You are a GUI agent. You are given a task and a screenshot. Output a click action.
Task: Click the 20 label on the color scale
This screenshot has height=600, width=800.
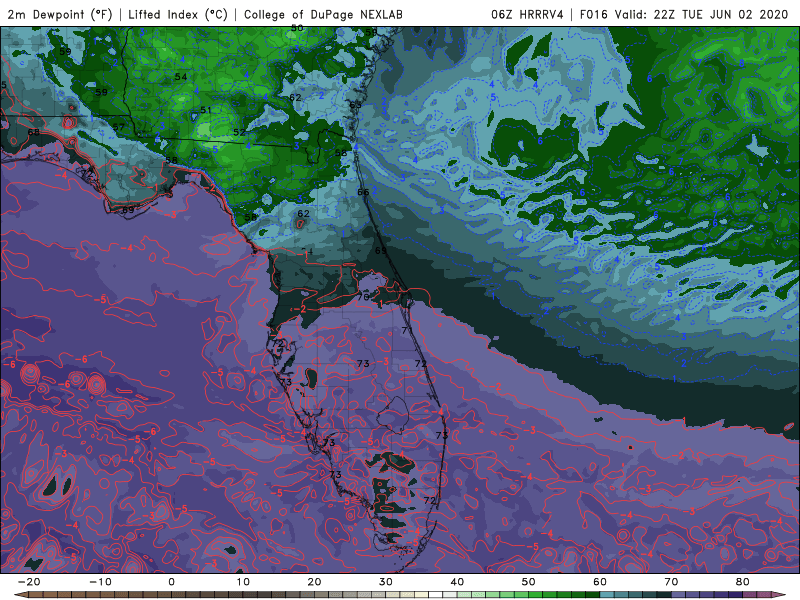click(314, 582)
